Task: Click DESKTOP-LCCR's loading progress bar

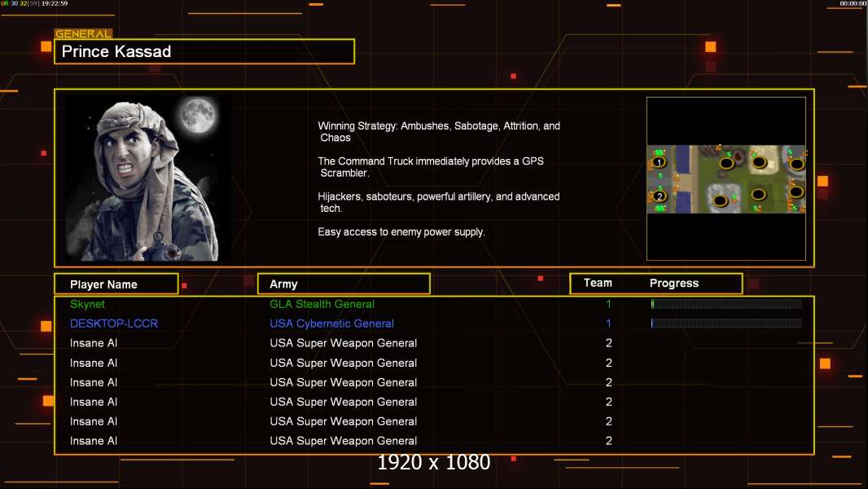Action: [726, 323]
